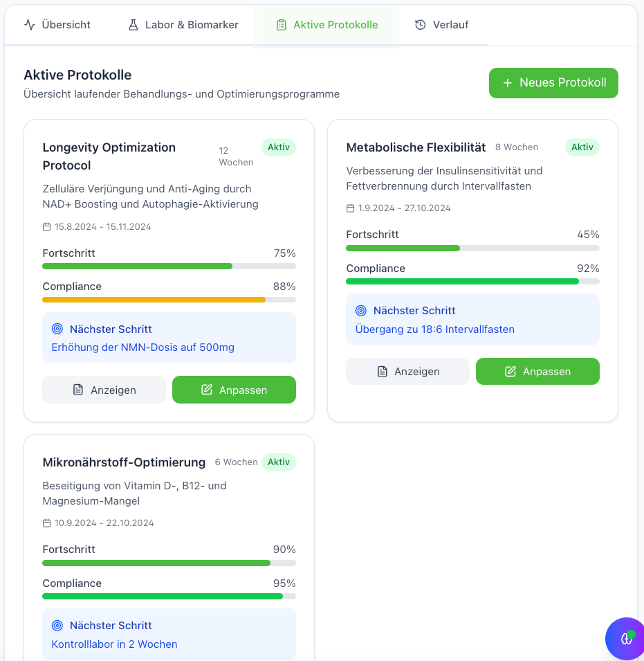Click the yellow Compliance bar at 88%
The width and height of the screenshot is (644, 661).
coord(154,300)
